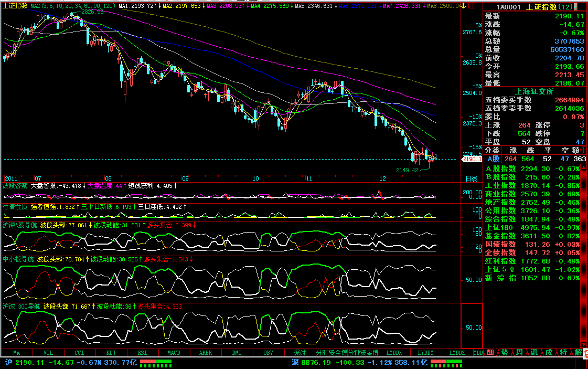The height and width of the screenshot is (369, 588).
Task: Select the 新综指 row
Action: coord(532,278)
